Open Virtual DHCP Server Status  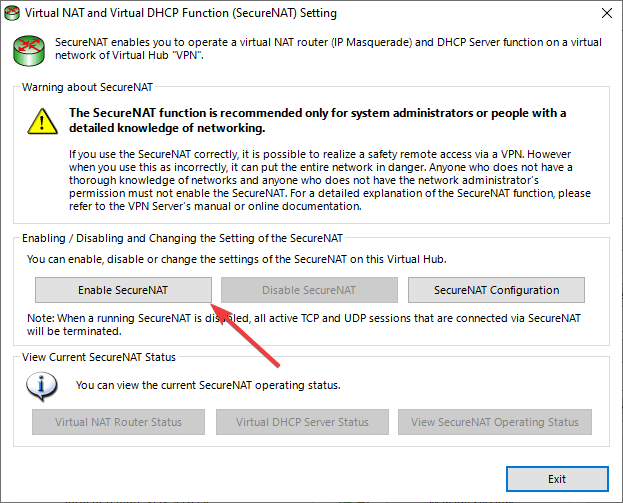[x=302, y=422]
